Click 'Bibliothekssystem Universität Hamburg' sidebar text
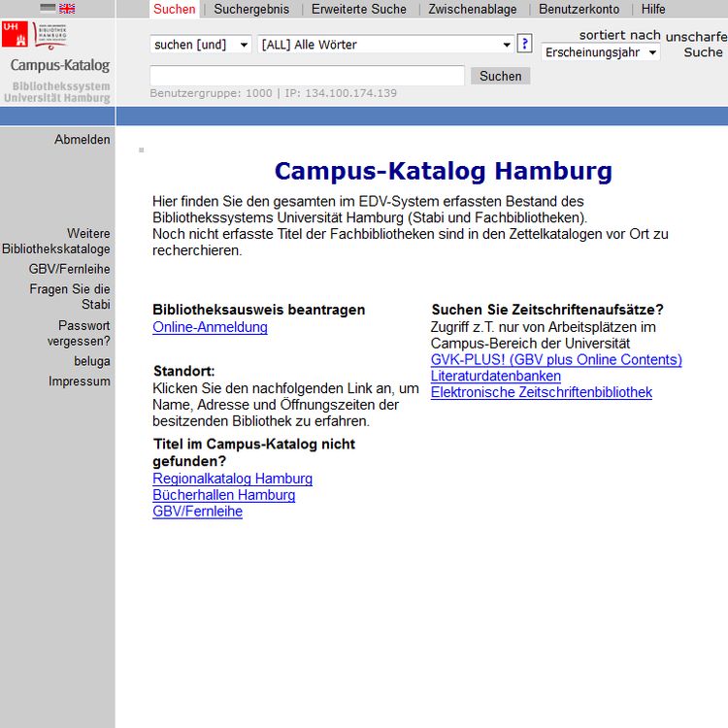The width and height of the screenshot is (728, 728). click(57, 92)
